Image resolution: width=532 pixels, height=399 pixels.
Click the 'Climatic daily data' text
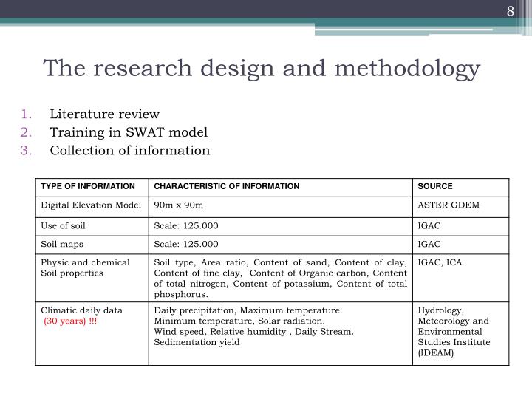coord(81,310)
